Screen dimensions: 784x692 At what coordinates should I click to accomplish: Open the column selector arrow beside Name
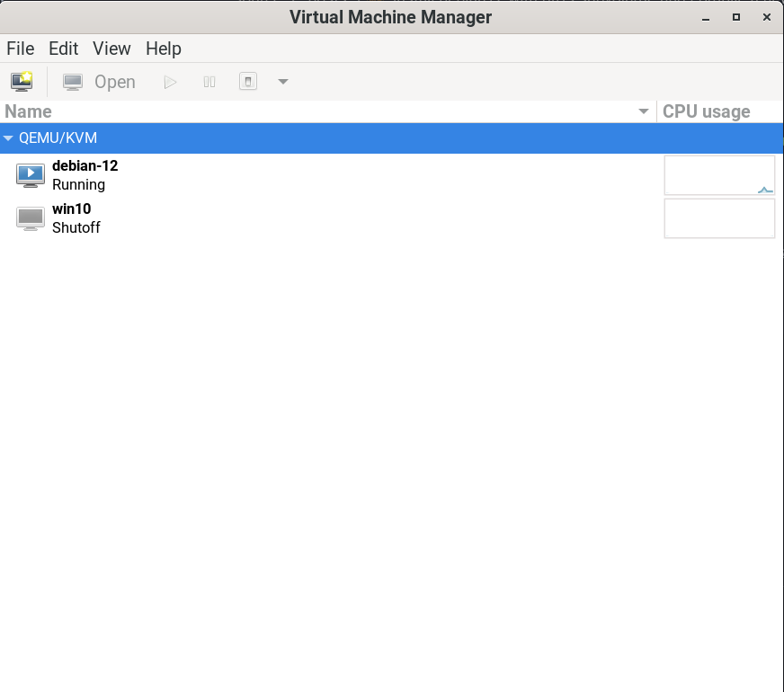click(644, 111)
